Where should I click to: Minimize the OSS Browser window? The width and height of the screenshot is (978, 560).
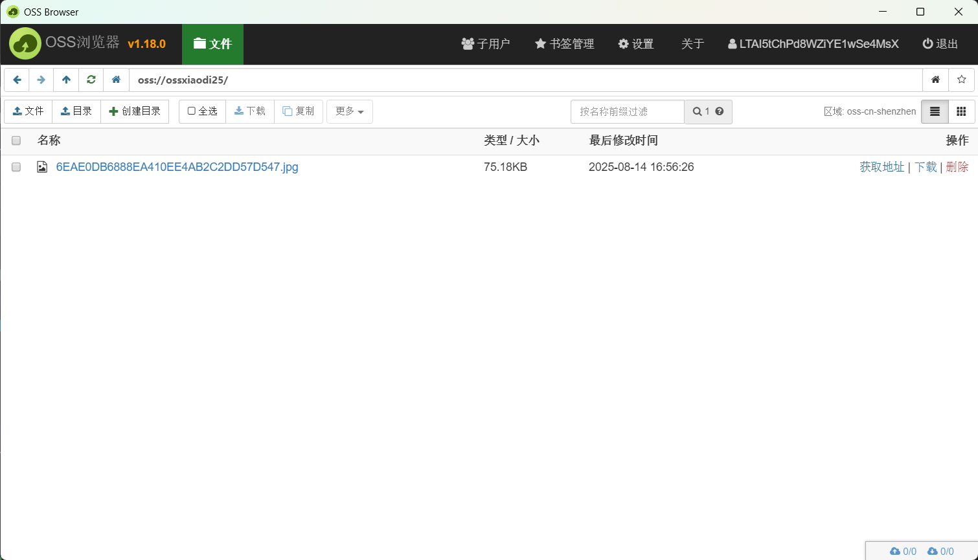click(x=881, y=12)
